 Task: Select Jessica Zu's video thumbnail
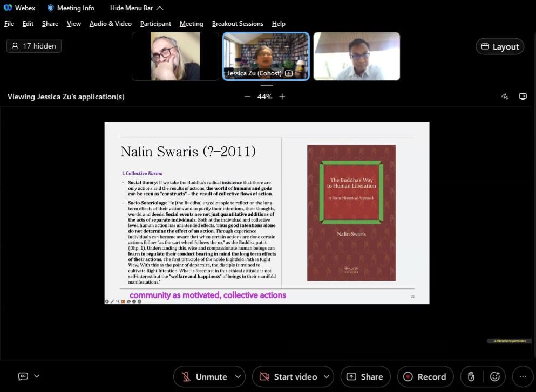[266, 56]
